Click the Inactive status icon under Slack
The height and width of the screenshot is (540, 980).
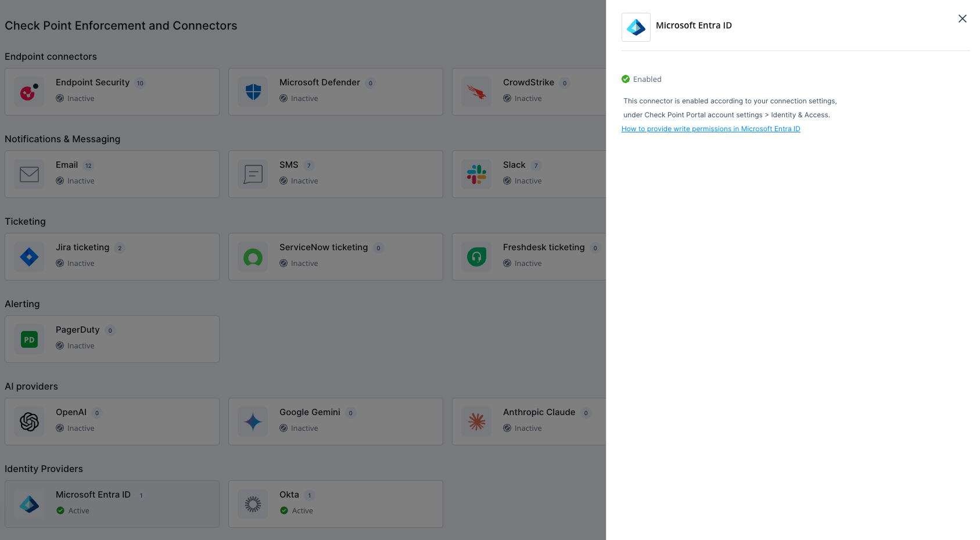(x=507, y=181)
